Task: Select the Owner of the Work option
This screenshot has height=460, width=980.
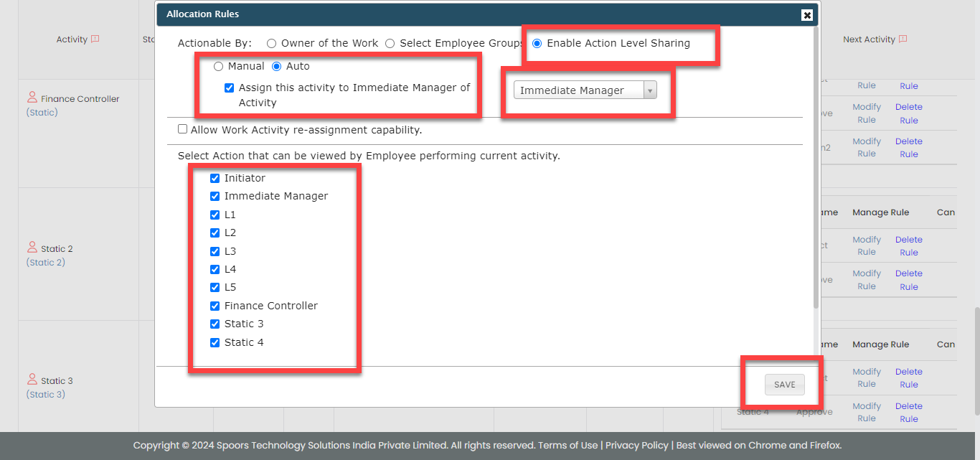Action: tap(272, 44)
